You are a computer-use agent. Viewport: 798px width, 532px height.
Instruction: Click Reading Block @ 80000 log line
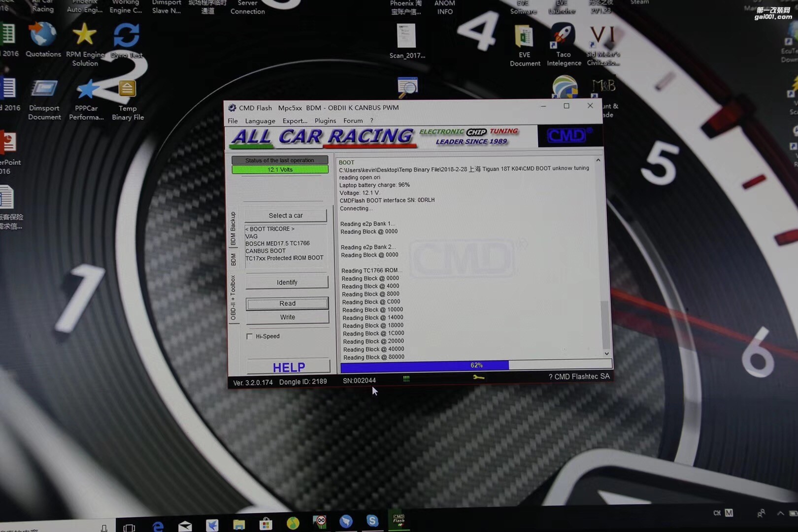374,357
